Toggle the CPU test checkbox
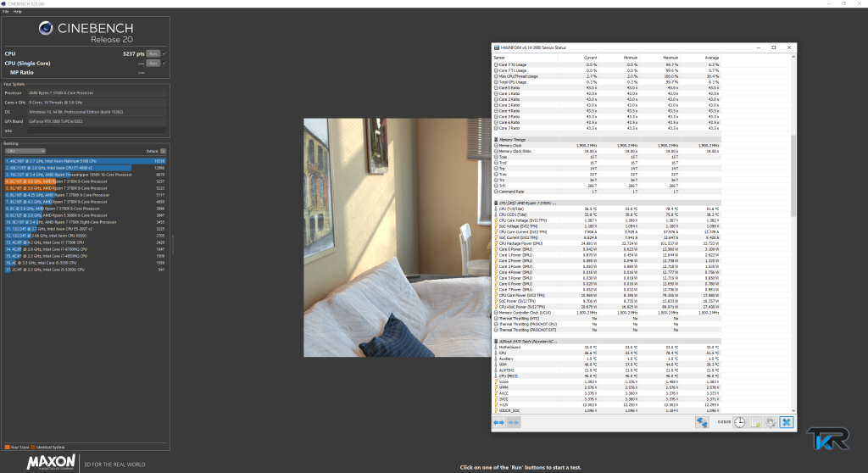Screen dimensions: 868x473 (x=164, y=53)
